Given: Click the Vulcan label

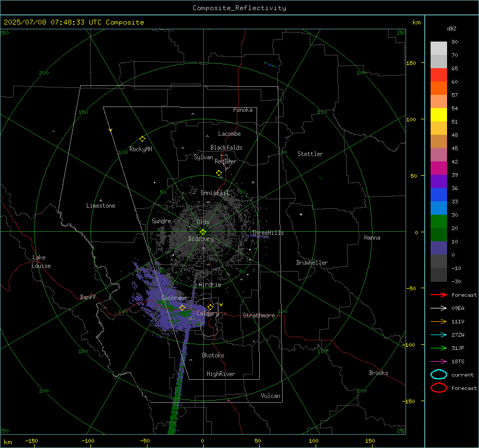Looking at the screenshot, I should [x=270, y=396].
